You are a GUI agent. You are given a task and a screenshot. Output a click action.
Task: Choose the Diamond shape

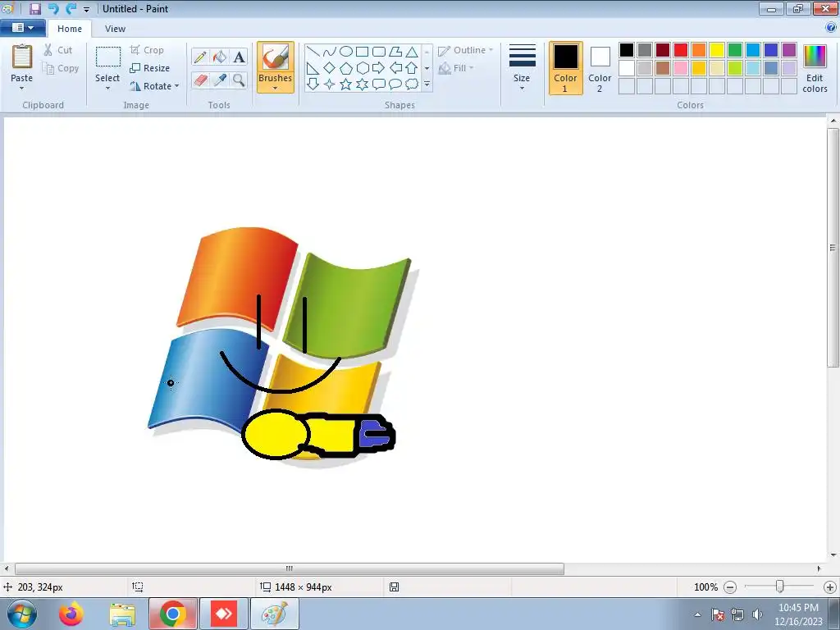point(330,68)
